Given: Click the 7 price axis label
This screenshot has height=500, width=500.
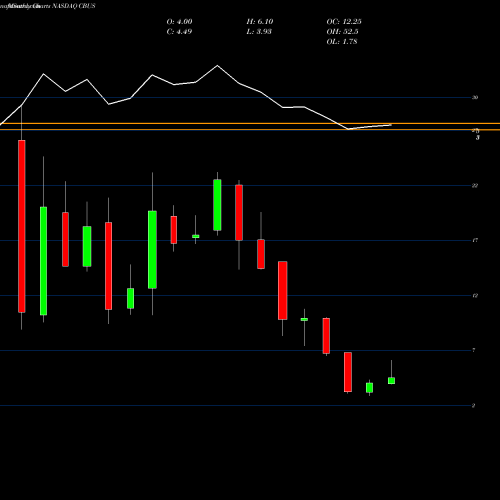Looking at the screenshot, I should [474, 350].
